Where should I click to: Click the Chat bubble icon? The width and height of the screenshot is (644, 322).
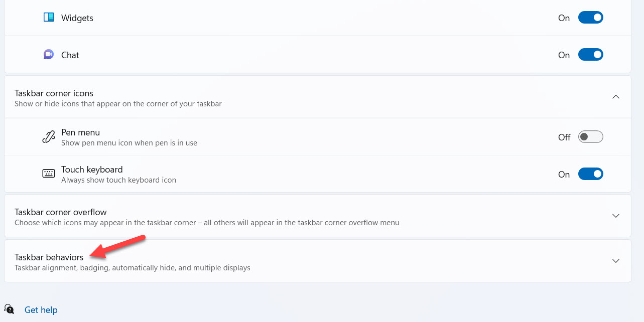[x=49, y=55]
